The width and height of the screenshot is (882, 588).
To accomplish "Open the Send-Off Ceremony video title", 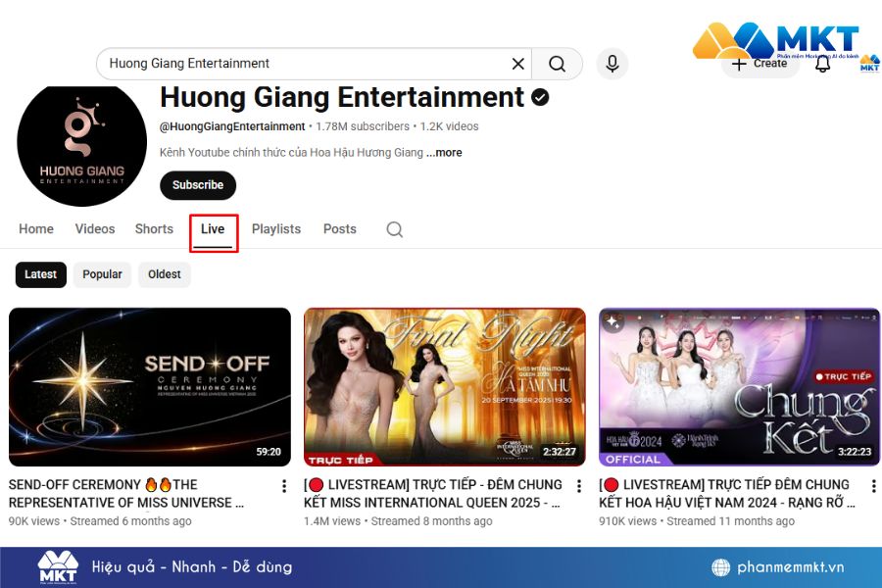I will pos(126,494).
